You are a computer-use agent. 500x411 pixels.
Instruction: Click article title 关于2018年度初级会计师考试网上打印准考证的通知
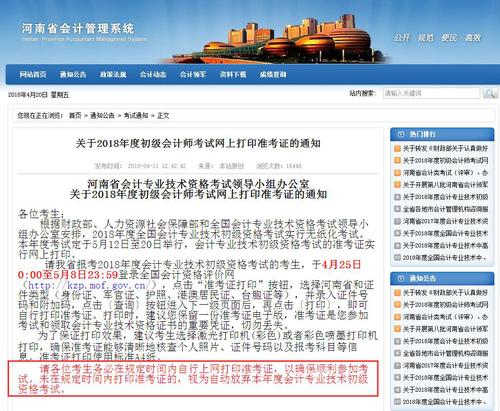pos(198,144)
